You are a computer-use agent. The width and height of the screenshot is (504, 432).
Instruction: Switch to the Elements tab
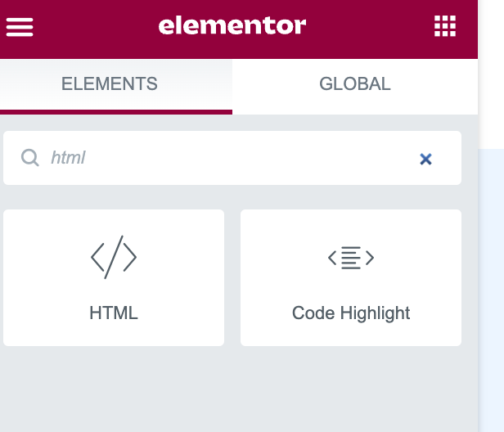click(110, 83)
